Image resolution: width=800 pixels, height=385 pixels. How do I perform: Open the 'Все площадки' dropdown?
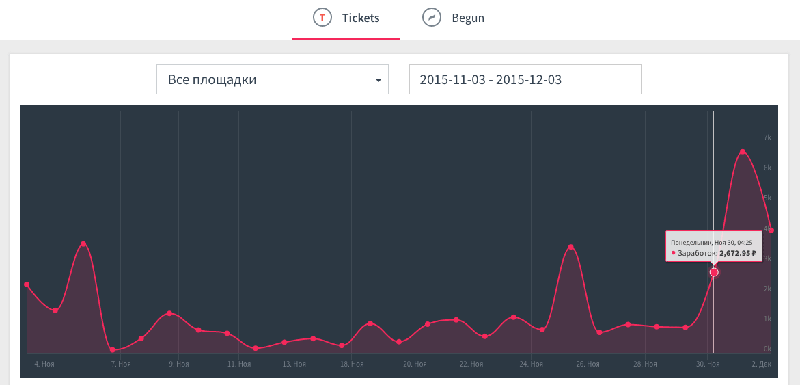pos(272,80)
